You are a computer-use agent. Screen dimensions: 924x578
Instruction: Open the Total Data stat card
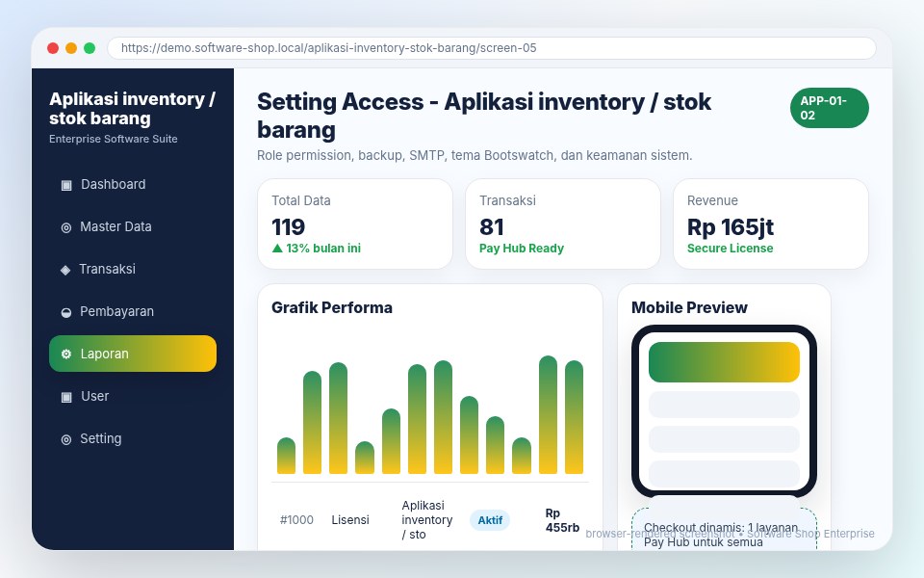click(x=355, y=224)
